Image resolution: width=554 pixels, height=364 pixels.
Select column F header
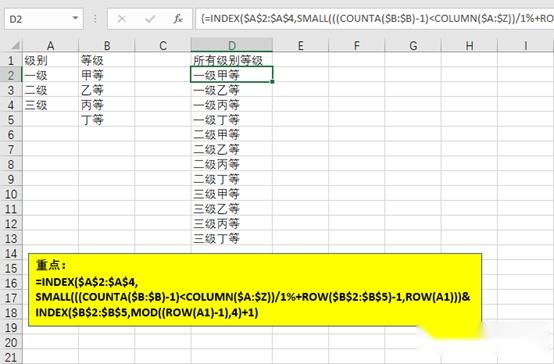(357, 45)
